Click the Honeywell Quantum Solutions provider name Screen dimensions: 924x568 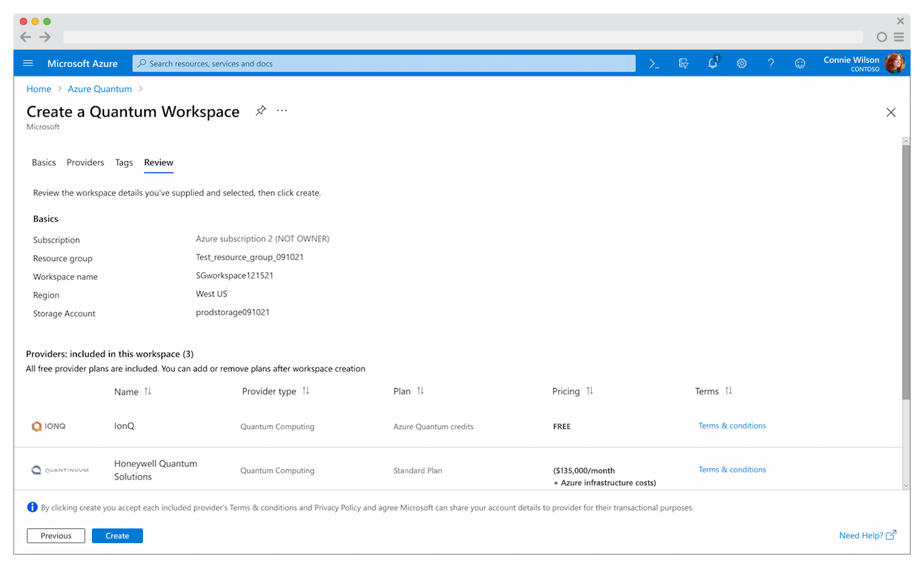point(156,470)
